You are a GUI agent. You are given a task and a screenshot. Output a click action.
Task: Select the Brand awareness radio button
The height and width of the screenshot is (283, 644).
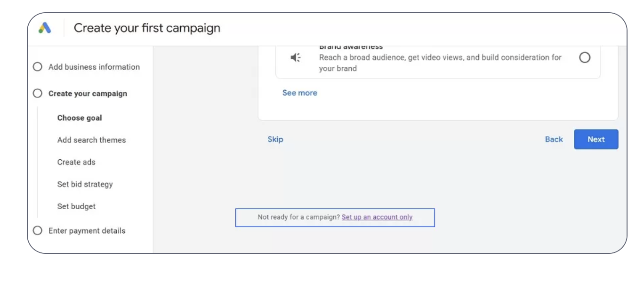(x=585, y=58)
